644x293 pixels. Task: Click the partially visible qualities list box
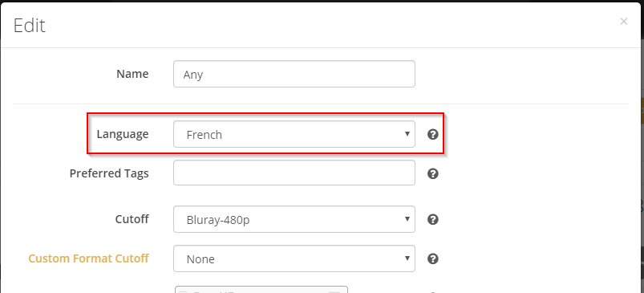pos(261,289)
